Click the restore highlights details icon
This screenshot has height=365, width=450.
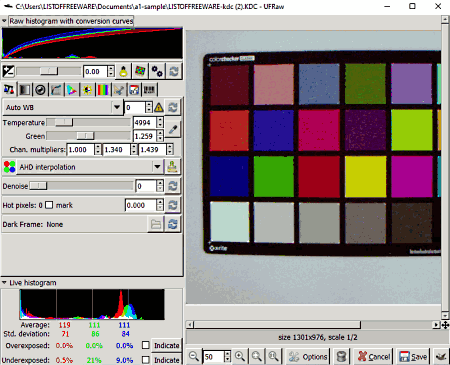140,71
